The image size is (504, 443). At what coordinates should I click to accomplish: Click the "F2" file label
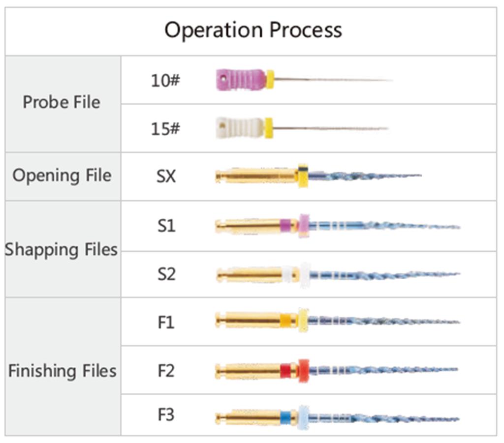tap(166, 370)
